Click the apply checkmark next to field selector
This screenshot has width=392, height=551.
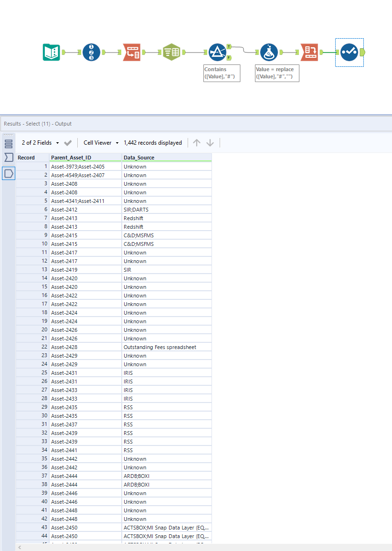tap(68, 142)
